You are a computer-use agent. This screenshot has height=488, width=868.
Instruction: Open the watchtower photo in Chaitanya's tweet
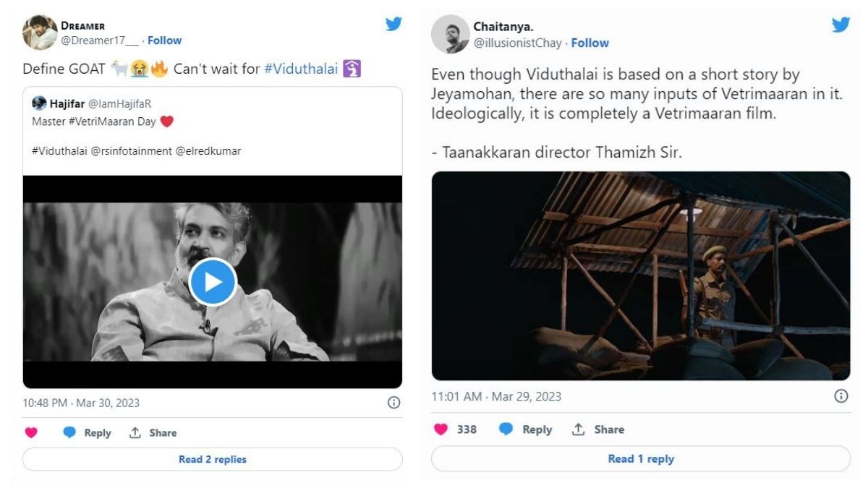641,275
